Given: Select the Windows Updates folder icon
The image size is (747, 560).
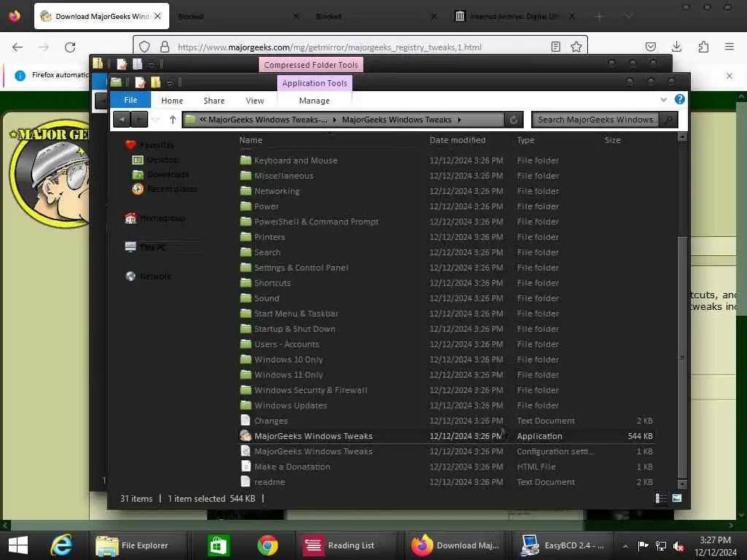Looking at the screenshot, I should tap(245, 405).
